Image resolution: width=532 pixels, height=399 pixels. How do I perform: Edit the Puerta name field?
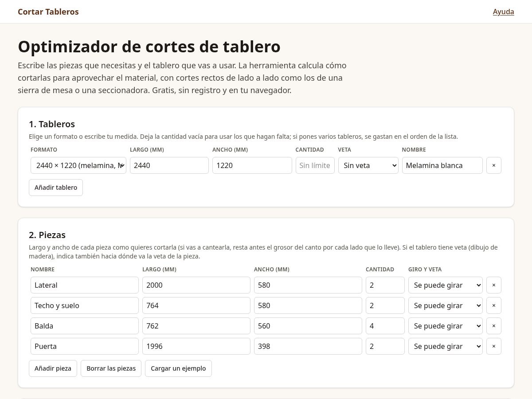pos(85,346)
